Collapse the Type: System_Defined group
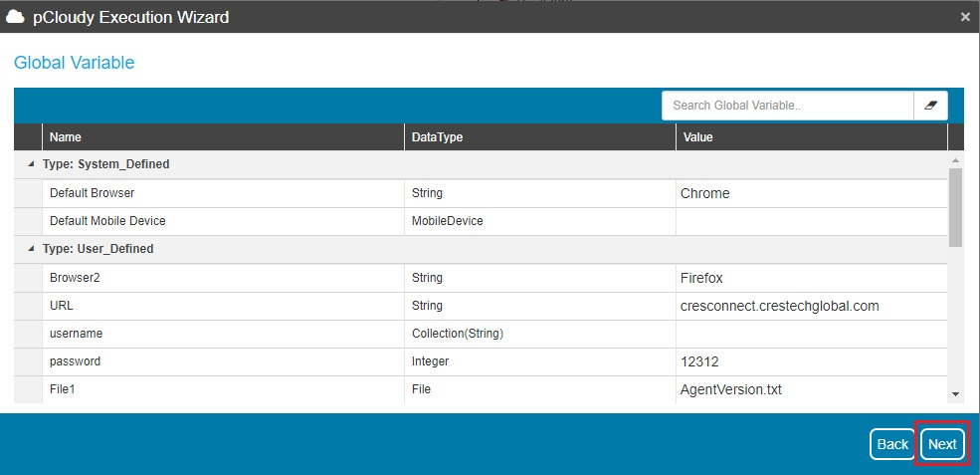Image resolution: width=980 pixels, height=475 pixels. (x=31, y=164)
